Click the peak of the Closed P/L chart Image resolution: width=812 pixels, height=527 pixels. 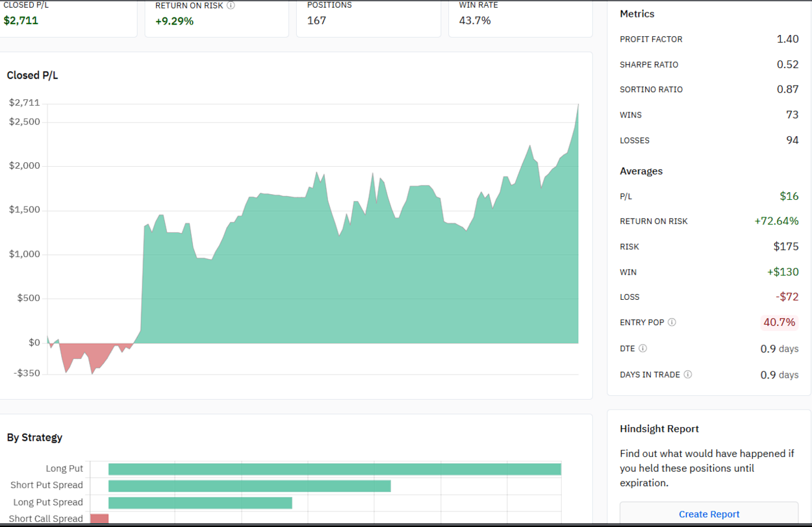click(x=577, y=105)
